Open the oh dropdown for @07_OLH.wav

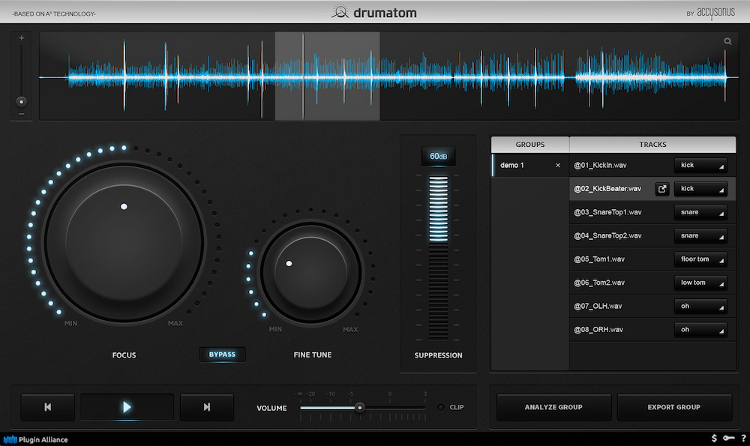click(701, 306)
